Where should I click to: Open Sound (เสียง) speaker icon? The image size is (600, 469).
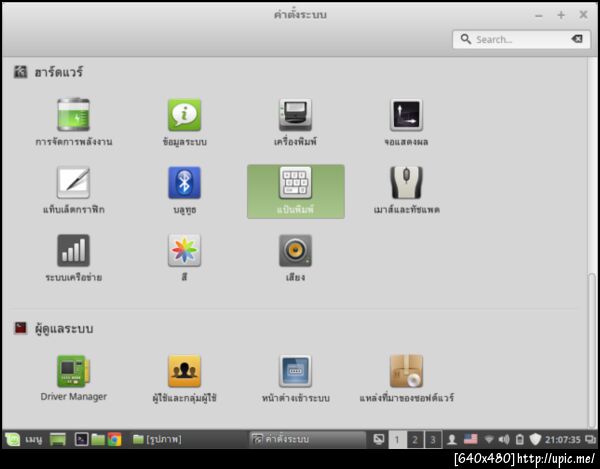[295, 251]
